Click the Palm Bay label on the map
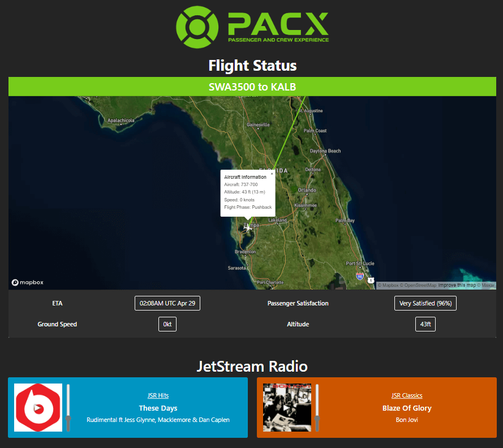503x448 pixels. pyautogui.click(x=345, y=220)
